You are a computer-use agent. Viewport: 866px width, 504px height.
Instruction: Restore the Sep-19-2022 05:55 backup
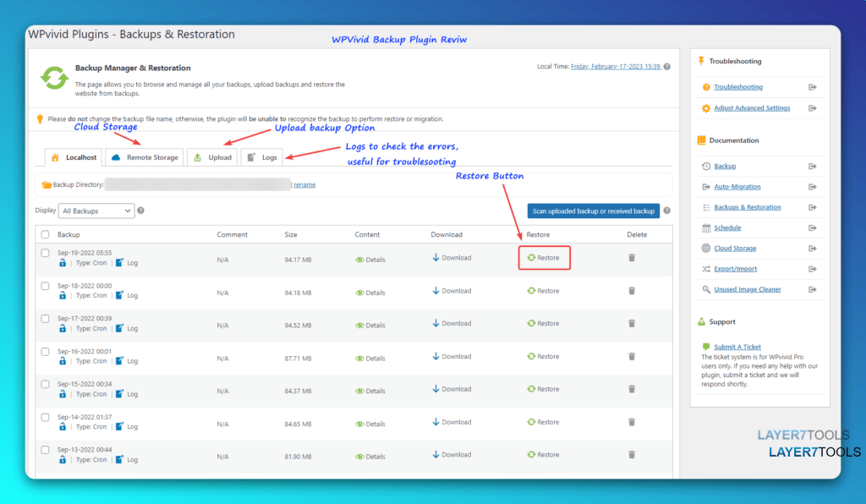(x=544, y=258)
